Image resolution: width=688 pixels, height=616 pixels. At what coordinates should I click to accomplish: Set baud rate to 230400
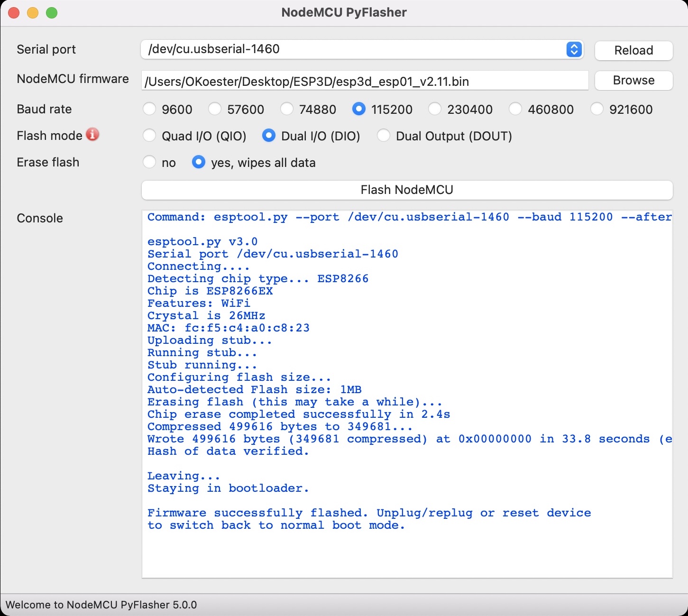point(435,109)
